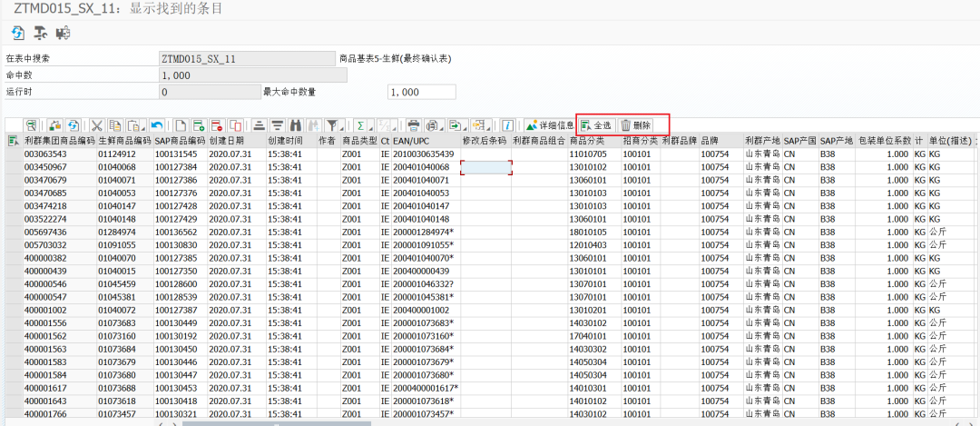Open the total sigma dropdown arrow
980x426 pixels.
pos(370,128)
